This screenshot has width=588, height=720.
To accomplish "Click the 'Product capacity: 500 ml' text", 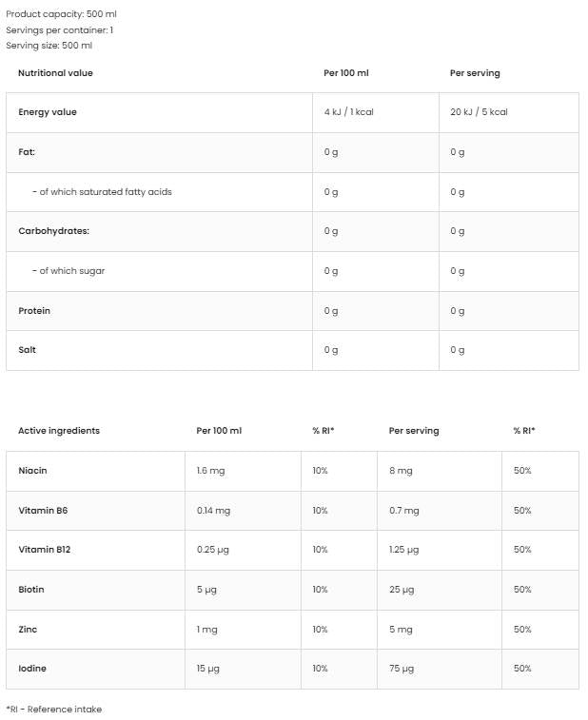I will tap(62, 15).
